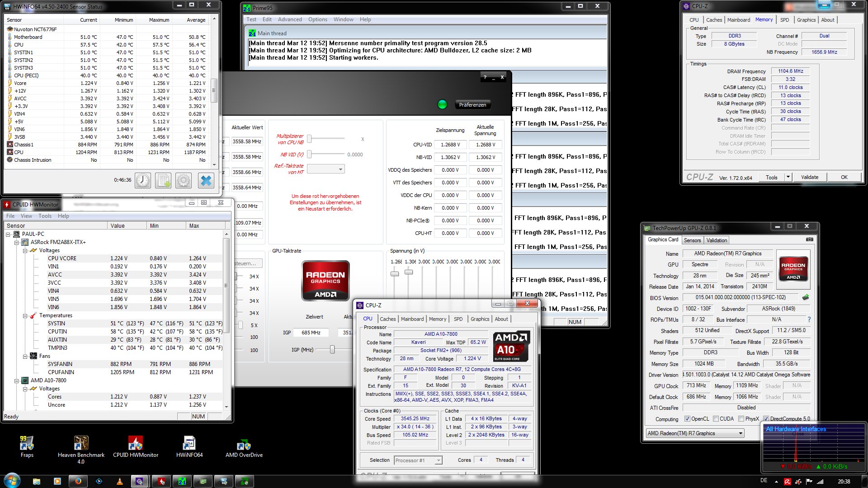Collapse the PAUL-PC tree node
Viewport: 868px width, 488px height.
tap(8, 234)
